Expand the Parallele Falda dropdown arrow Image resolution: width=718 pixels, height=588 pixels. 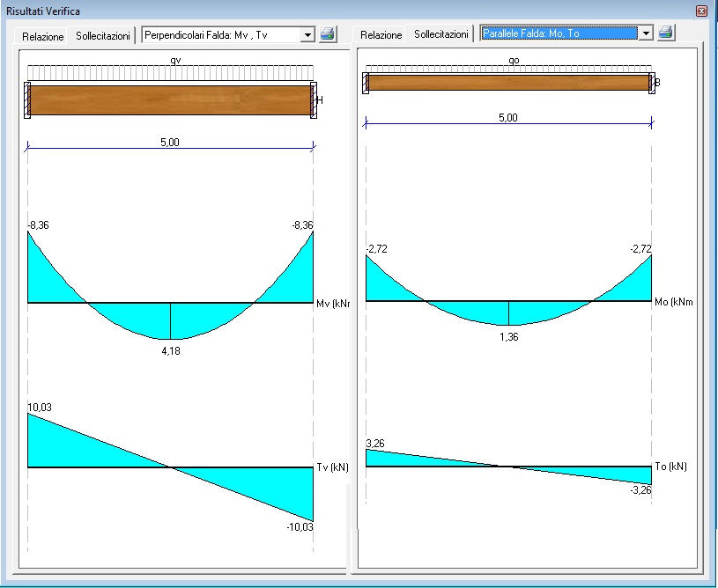tap(646, 33)
